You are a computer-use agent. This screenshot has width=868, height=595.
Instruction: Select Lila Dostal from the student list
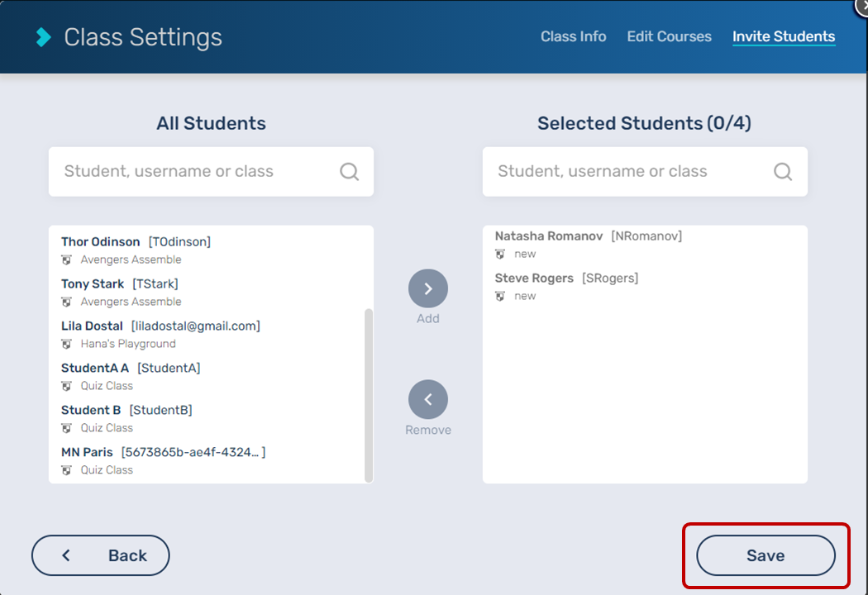93,326
